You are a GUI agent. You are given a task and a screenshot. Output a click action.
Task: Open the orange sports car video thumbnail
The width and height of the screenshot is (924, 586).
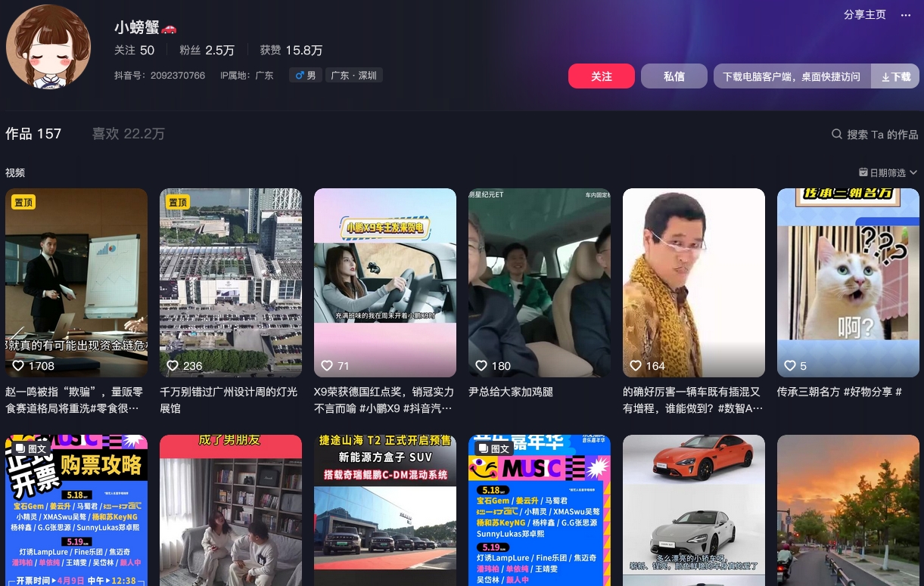pyautogui.click(x=694, y=510)
